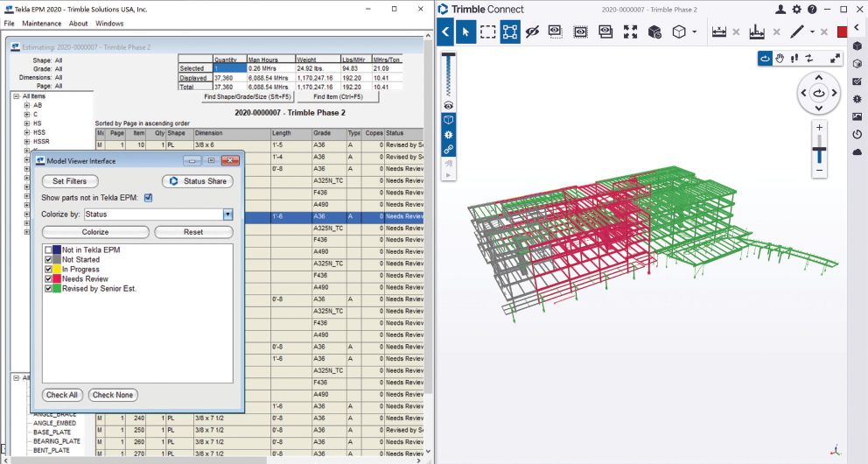The width and height of the screenshot is (868, 464).
Task: Open Trimble Connect settings gear
Action: click(x=796, y=9)
